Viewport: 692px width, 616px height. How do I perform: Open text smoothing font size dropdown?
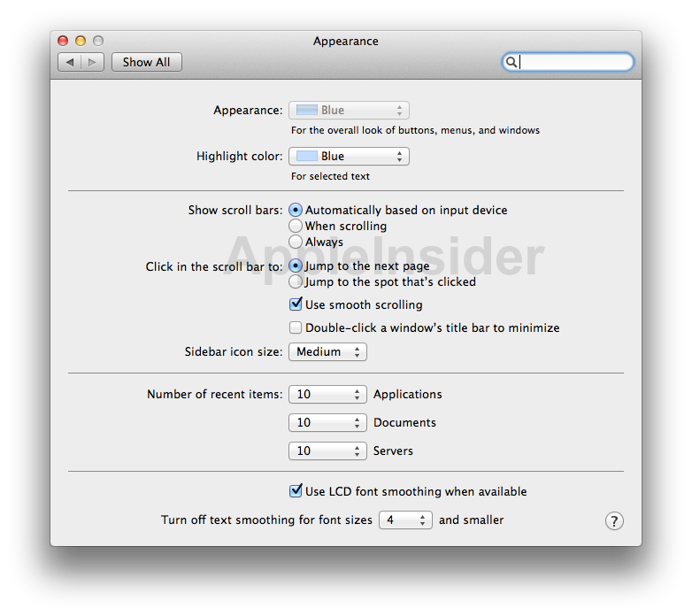(x=405, y=520)
